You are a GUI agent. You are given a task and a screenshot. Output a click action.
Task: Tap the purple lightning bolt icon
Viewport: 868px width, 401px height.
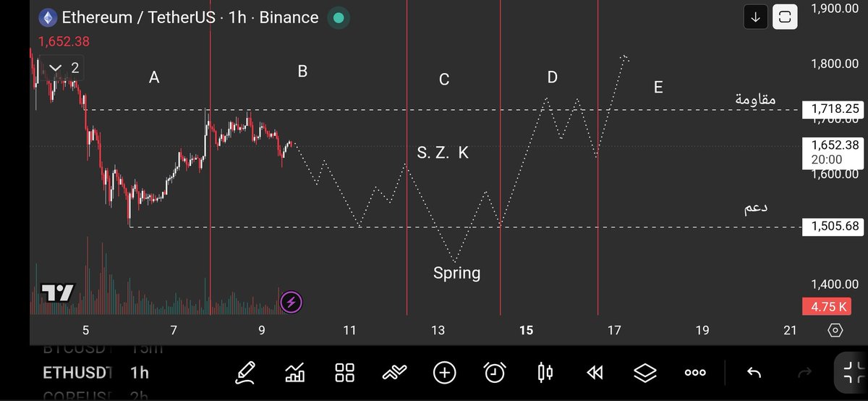click(291, 301)
